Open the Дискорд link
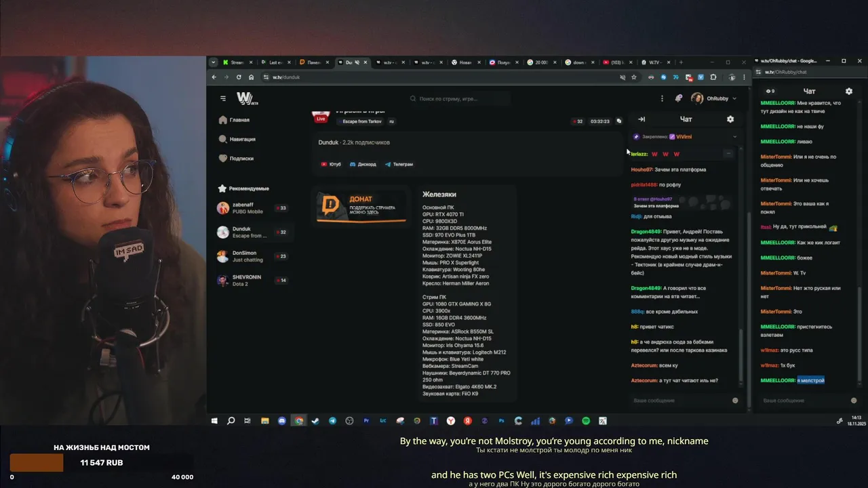868x488 pixels. pyautogui.click(x=363, y=164)
